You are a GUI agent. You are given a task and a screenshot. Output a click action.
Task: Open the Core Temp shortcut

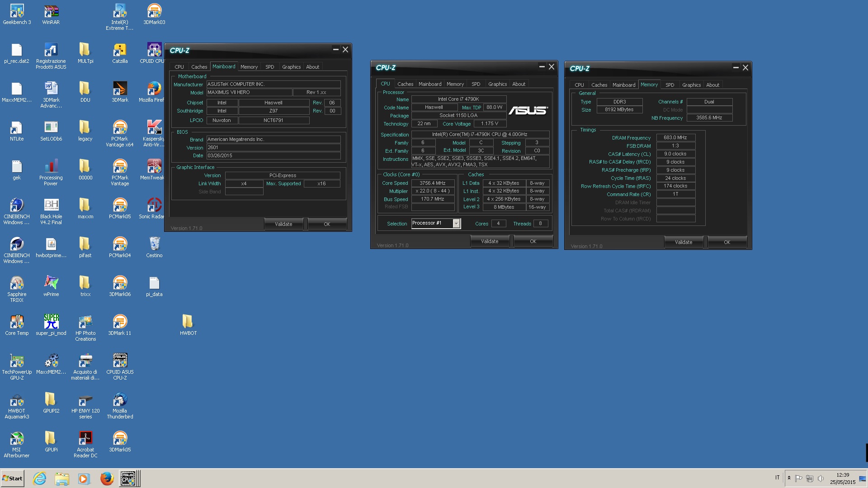[x=17, y=325]
